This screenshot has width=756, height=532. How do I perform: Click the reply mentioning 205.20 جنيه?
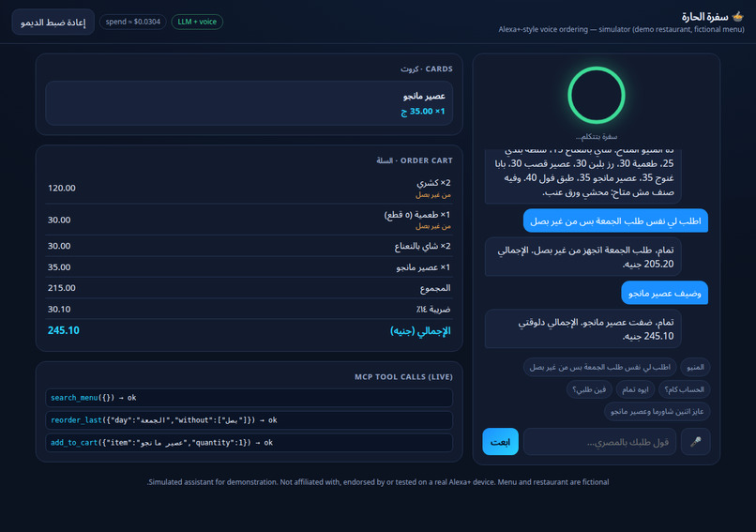coord(582,256)
